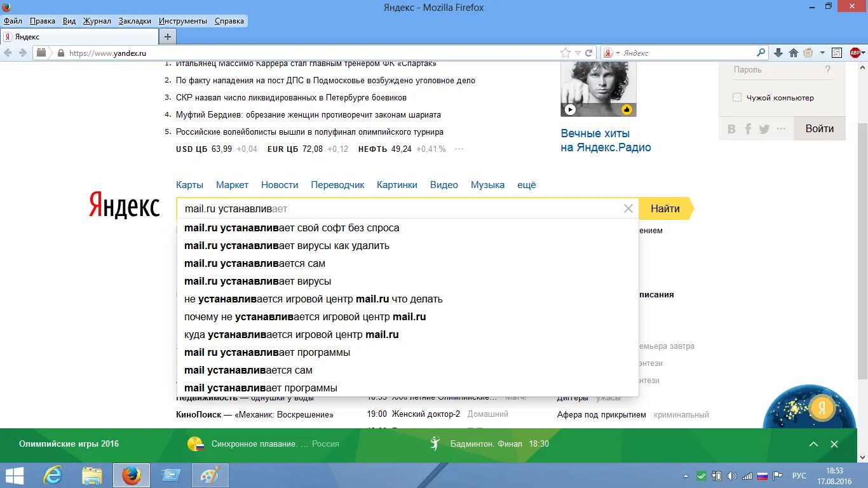
Task: Open the search engine dropdown next to Я
Action: [618, 53]
